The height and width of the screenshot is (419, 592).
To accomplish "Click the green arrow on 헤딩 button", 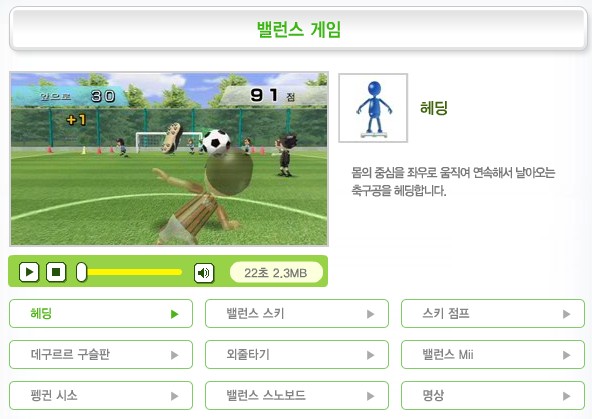I will point(174,314).
